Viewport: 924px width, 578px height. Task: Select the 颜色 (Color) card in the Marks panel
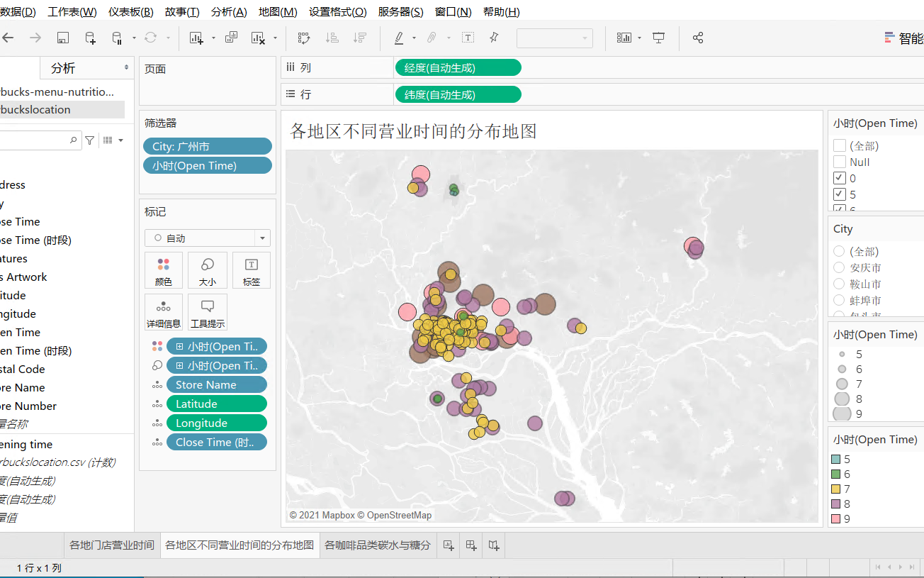(x=164, y=270)
